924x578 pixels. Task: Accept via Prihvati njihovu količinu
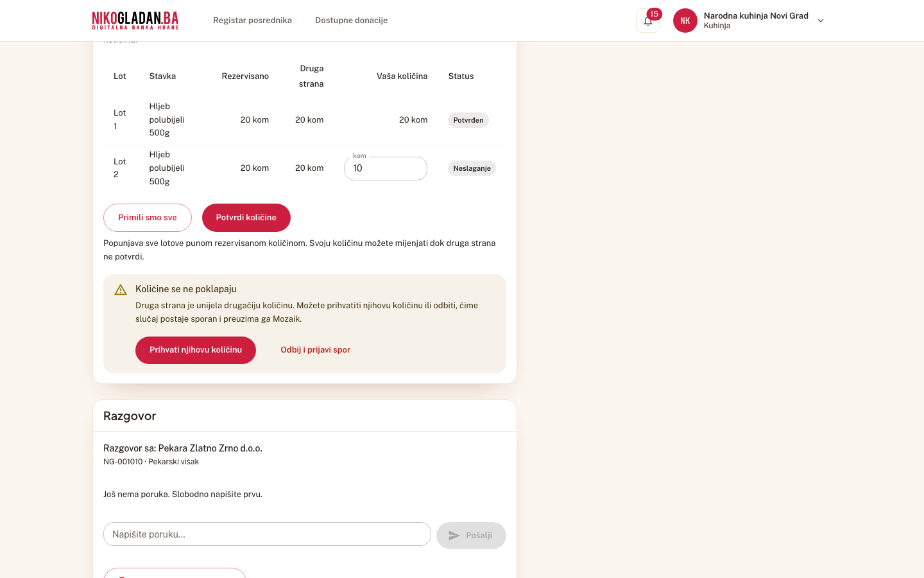coord(196,350)
